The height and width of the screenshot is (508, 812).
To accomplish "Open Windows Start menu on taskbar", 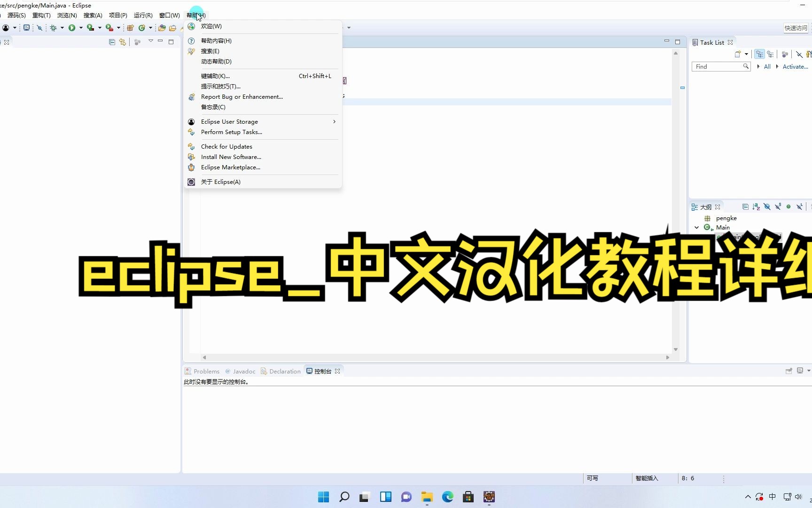I will pyautogui.click(x=324, y=497).
